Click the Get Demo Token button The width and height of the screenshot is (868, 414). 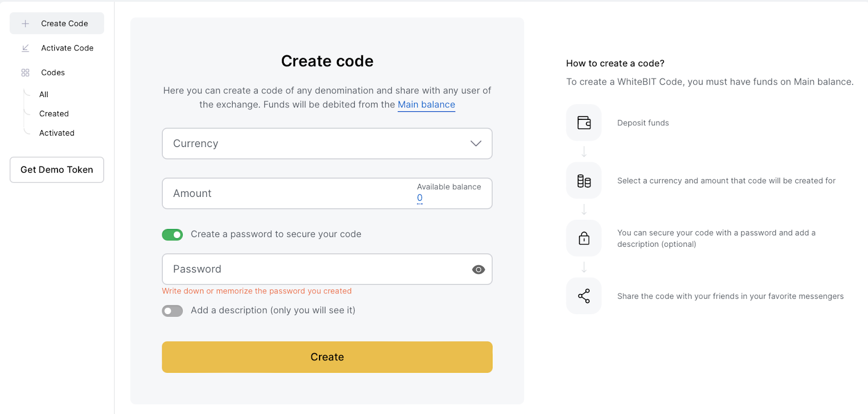(57, 170)
